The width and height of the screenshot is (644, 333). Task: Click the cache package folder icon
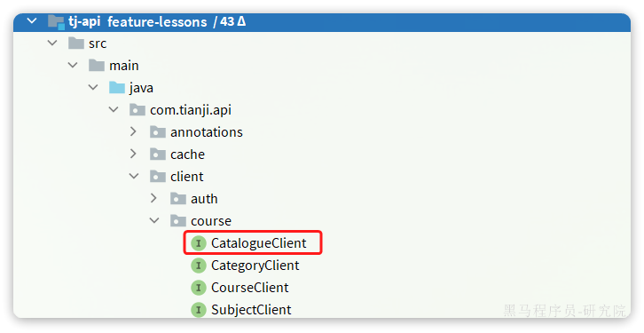tap(158, 155)
